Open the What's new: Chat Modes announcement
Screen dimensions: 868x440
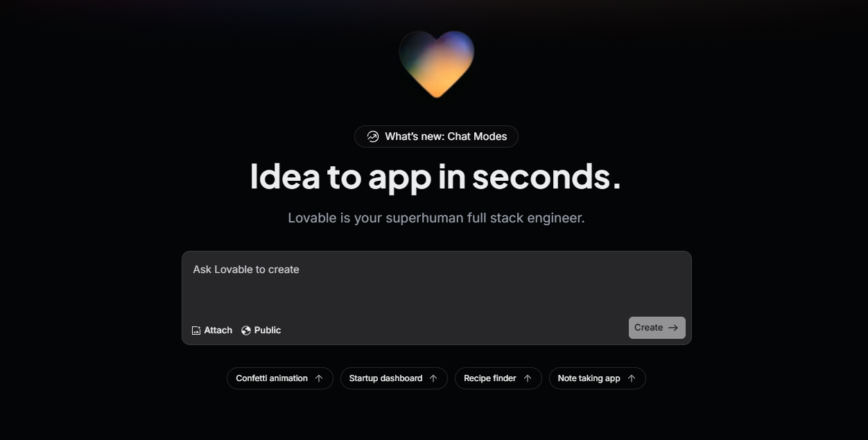[x=436, y=137]
